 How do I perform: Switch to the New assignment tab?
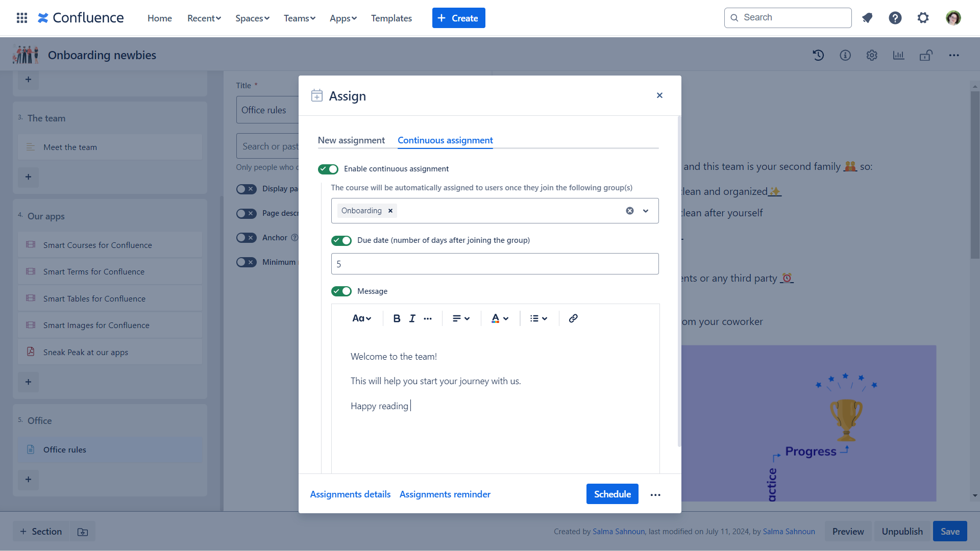coord(351,140)
